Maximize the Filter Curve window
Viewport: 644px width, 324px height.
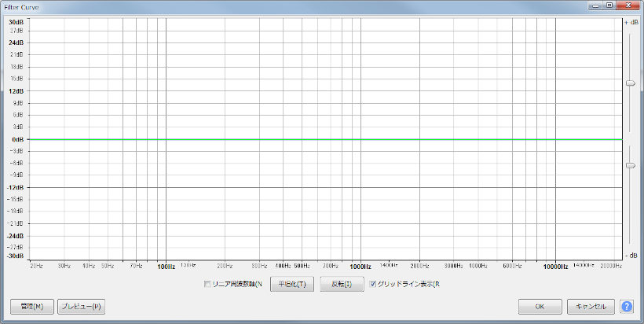pyautogui.click(x=609, y=6)
